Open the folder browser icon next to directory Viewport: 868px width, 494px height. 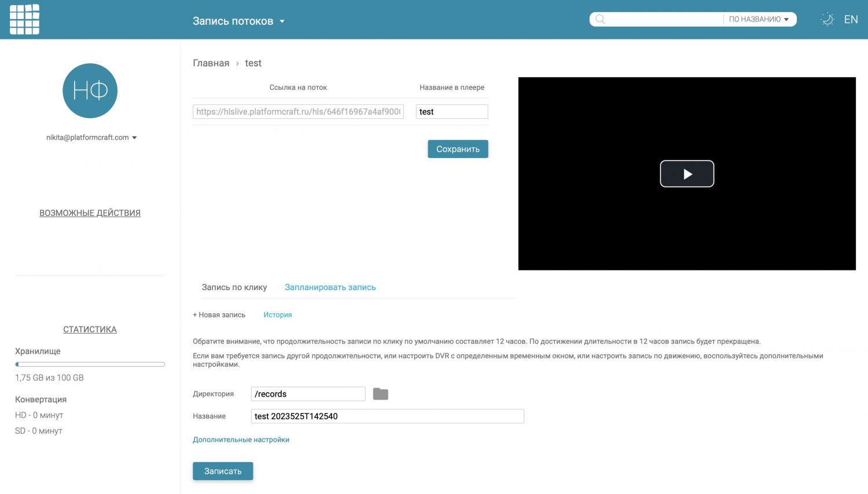click(x=380, y=394)
